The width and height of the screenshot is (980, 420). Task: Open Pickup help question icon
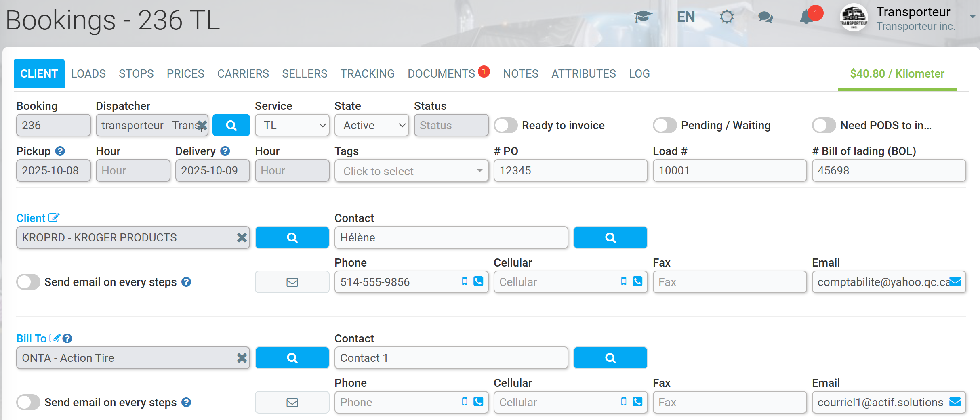[60, 151]
